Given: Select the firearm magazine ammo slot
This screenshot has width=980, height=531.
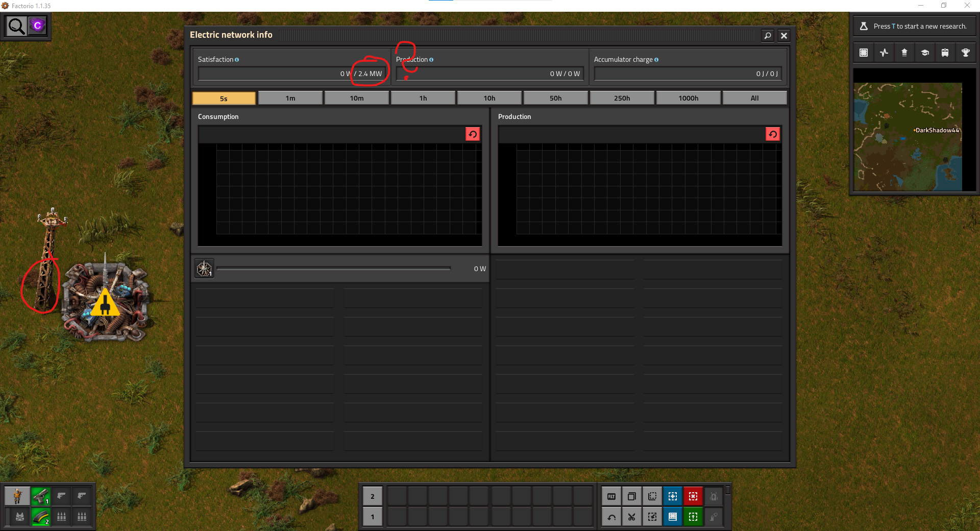Looking at the screenshot, I should [40, 517].
